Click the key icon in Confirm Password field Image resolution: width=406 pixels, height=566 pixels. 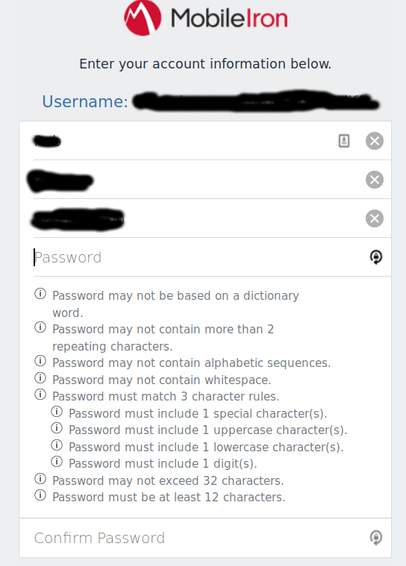[376, 537]
